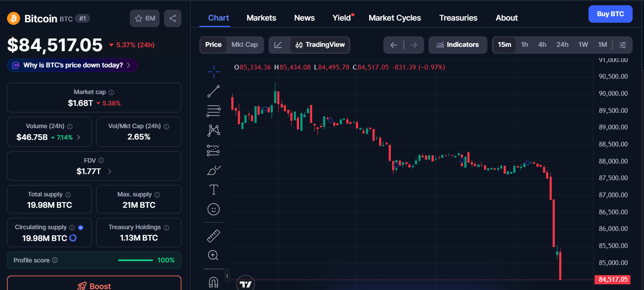The width and height of the screenshot is (644, 290).
Task: Click the undo back arrow
Action: point(394,45)
